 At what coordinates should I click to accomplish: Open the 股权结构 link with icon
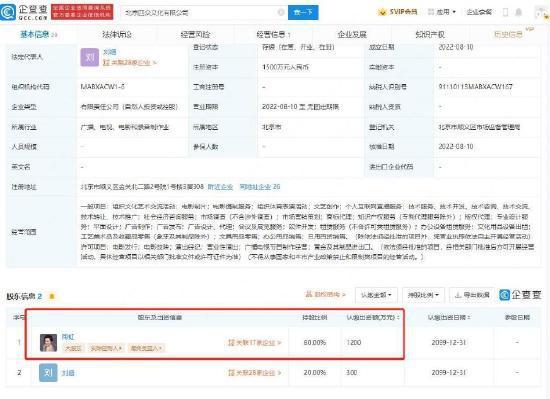pyautogui.click(x=325, y=295)
